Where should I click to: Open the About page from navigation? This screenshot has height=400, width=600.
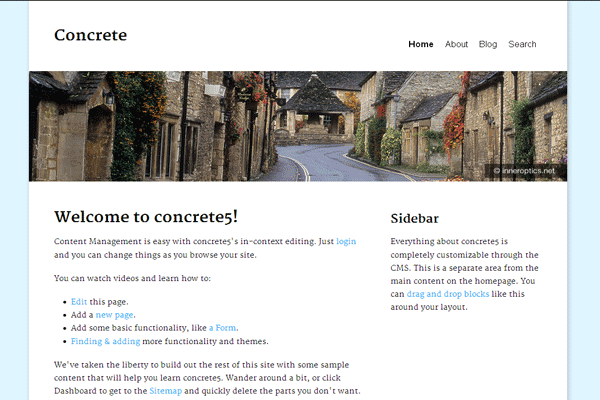click(x=456, y=44)
